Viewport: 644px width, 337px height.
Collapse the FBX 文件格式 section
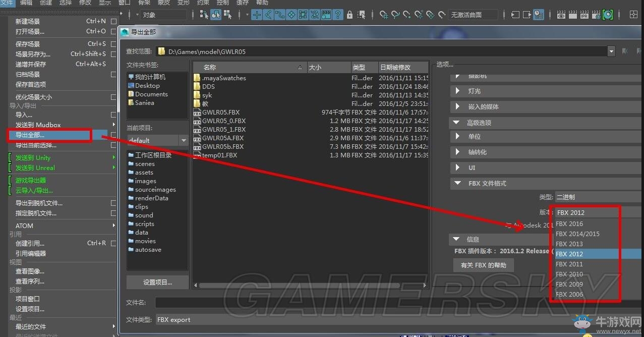(457, 184)
